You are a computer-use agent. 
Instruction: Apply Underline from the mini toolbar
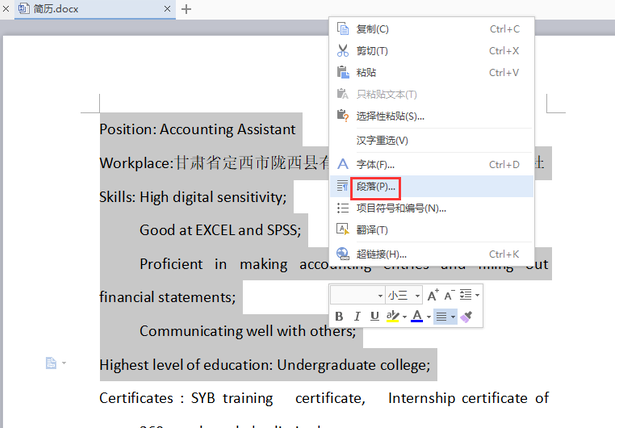tap(374, 316)
